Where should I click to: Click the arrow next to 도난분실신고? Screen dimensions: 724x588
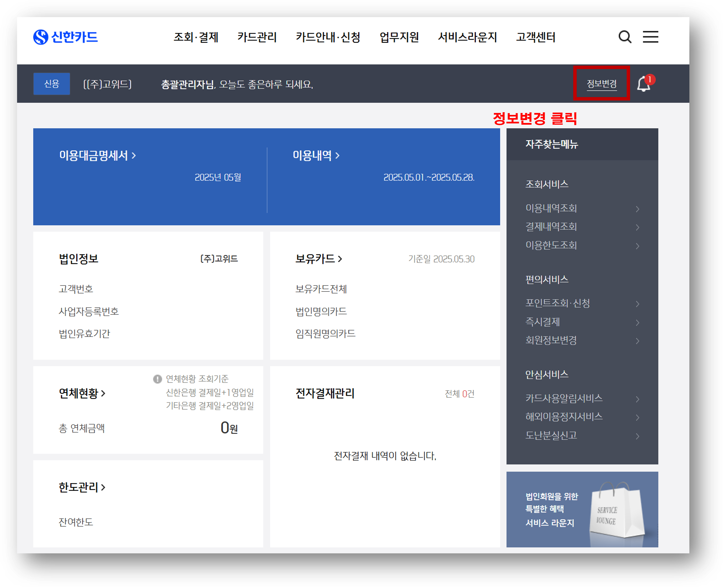[637, 436]
